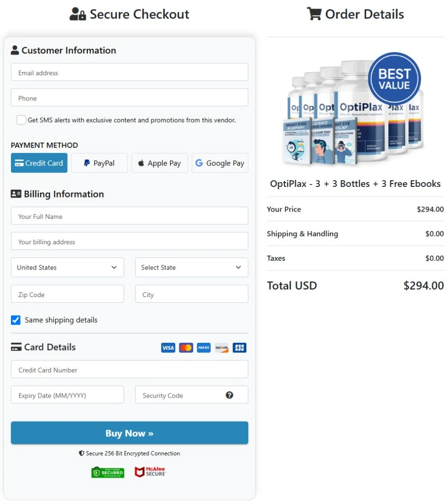Choose Apple Pay payment method
The image size is (448, 504).
159,163
